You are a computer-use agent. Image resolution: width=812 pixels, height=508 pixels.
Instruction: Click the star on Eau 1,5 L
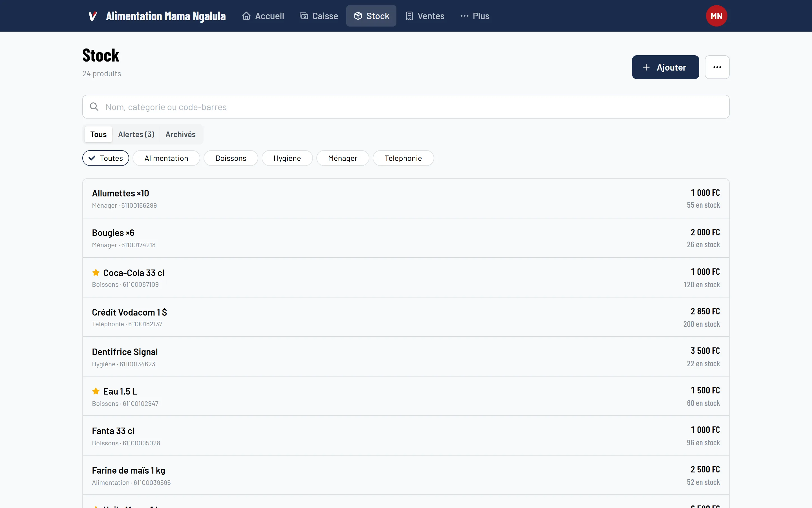click(x=96, y=391)
